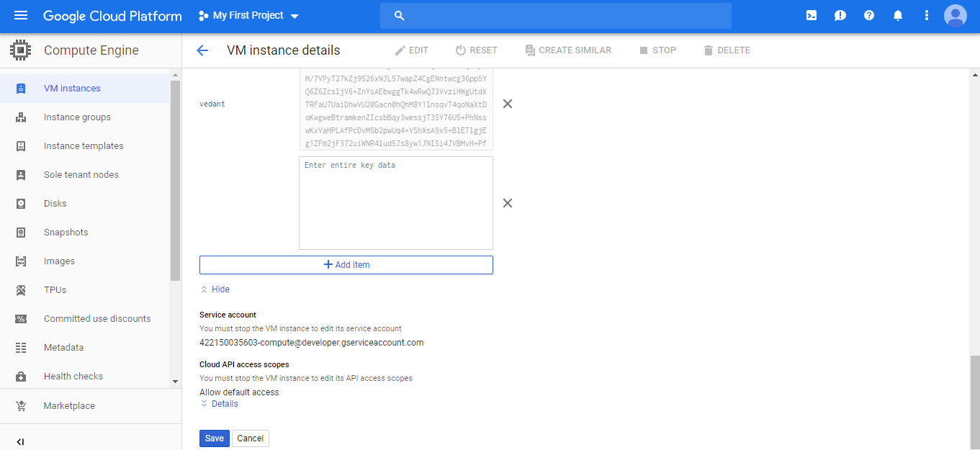The image size is (980, 450).
Task: Click the Disks icon
Action: tap(21, 204)
